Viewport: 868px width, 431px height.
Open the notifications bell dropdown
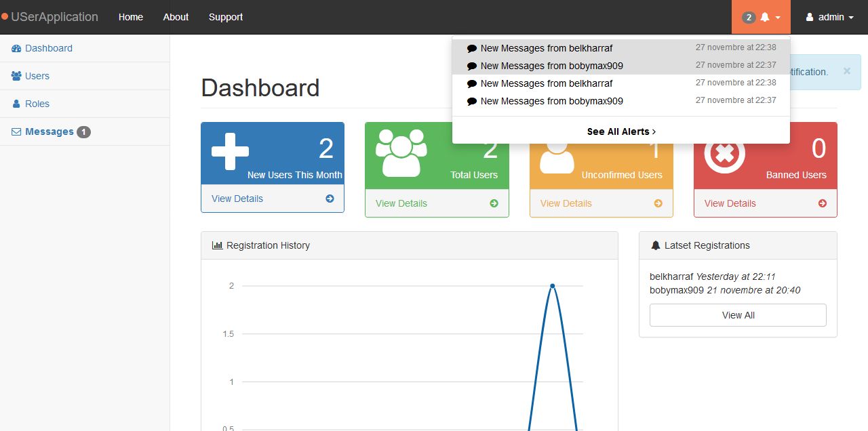point(761,17)
